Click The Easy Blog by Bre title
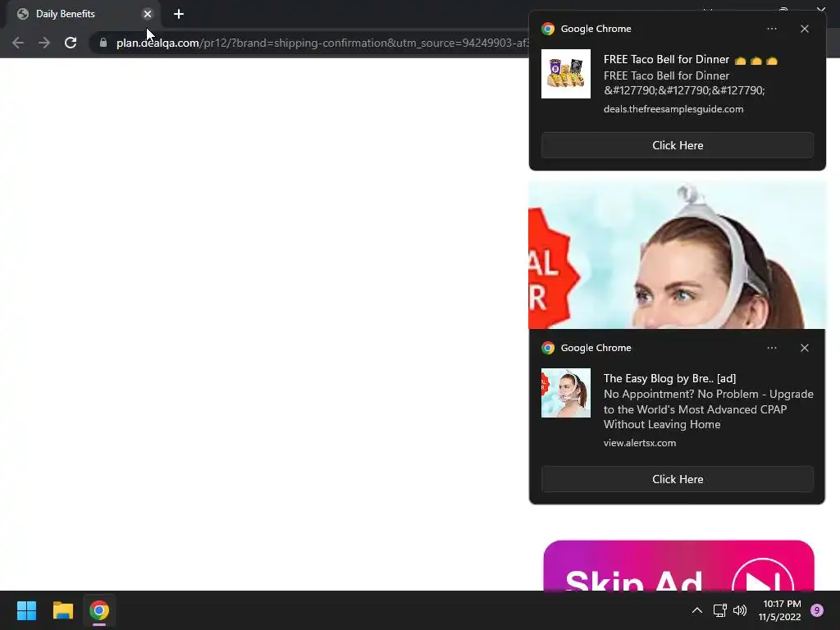Image resolution: width=840 pixels, height=630 pixels. [x=669, y=378]
